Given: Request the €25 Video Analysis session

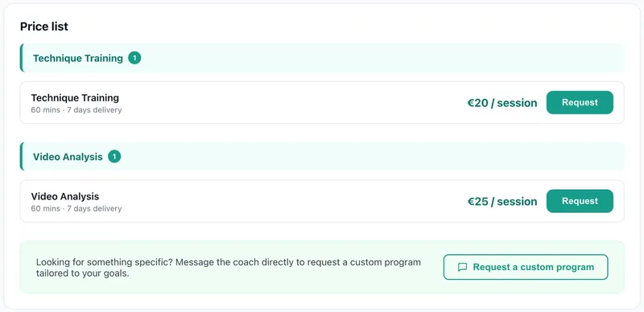Looking at the screenshot, I should (x=580, y=201).
